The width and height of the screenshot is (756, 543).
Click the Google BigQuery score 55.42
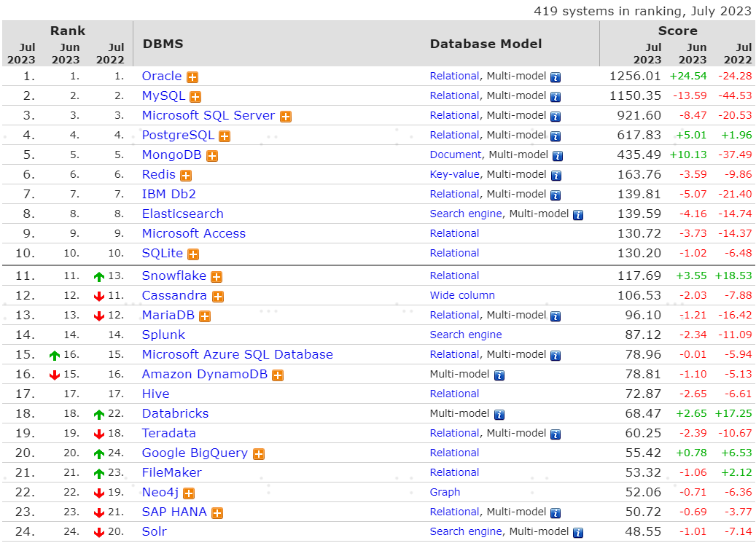643,453
